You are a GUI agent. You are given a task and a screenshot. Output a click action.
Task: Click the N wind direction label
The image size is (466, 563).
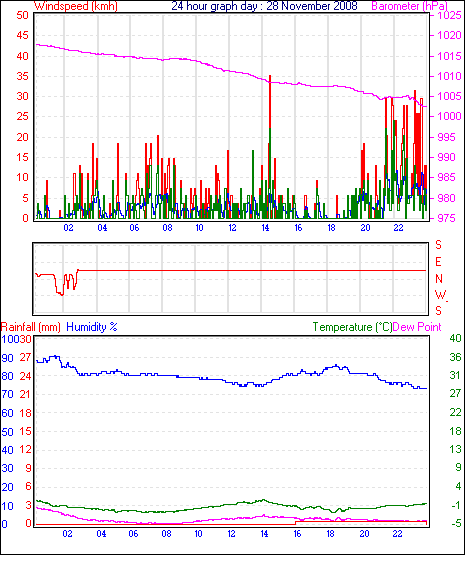click(439, 279)
